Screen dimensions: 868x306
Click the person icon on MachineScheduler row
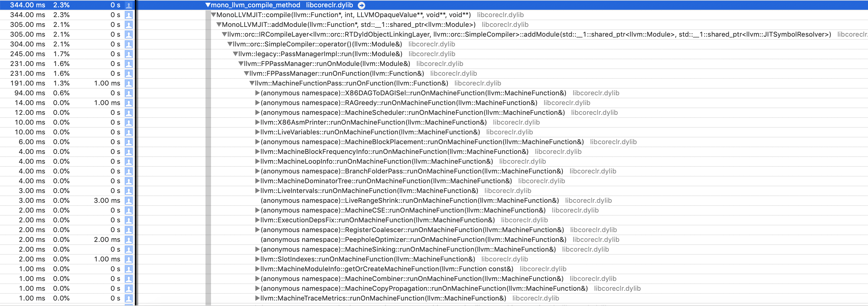128,112
